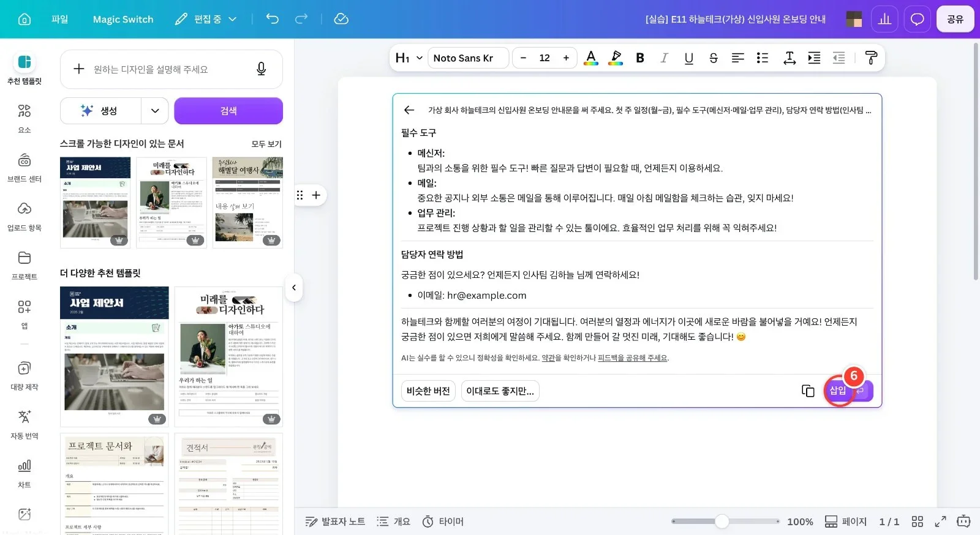Increase text indent
This screenshot has width=980, height=535.
[x=814, y=58]
